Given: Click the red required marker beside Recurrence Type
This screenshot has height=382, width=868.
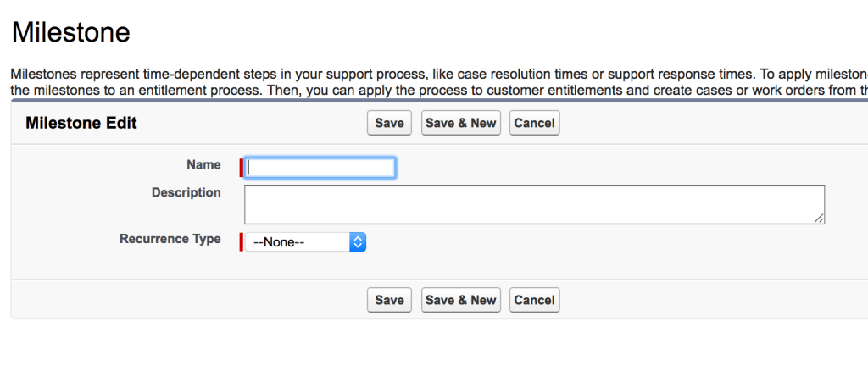Looking at the screenshot, I should coord(242,242).
